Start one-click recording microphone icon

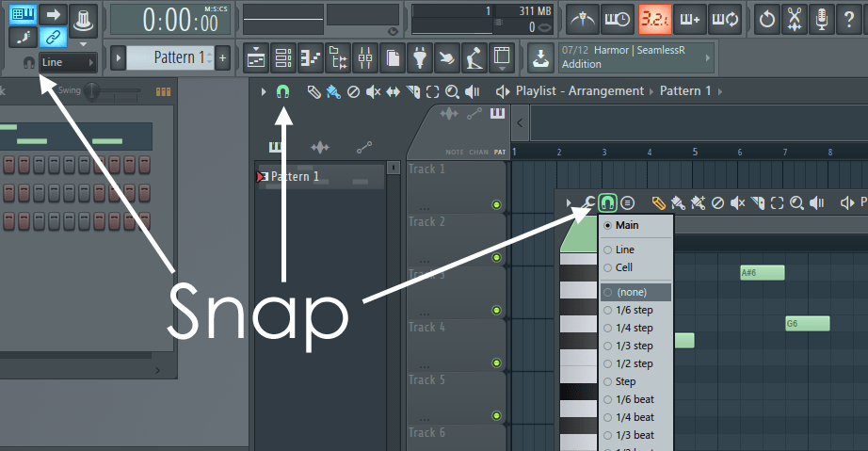(822, 20)
